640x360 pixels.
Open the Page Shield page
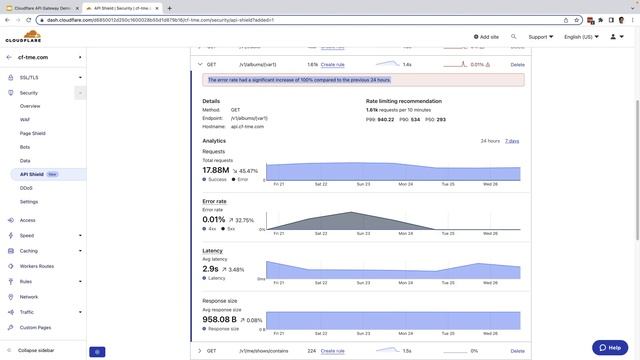33,133
